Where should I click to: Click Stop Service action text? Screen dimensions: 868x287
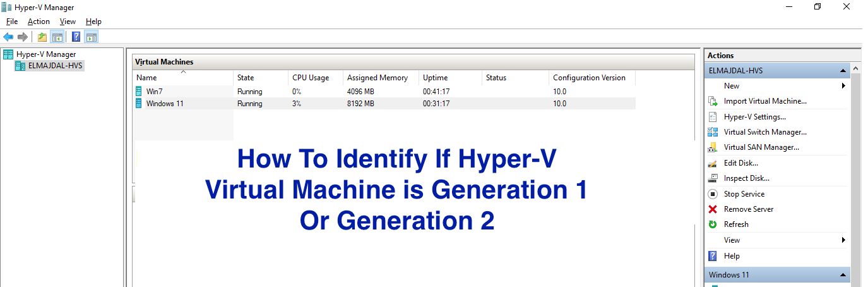(x=744, y=194)
